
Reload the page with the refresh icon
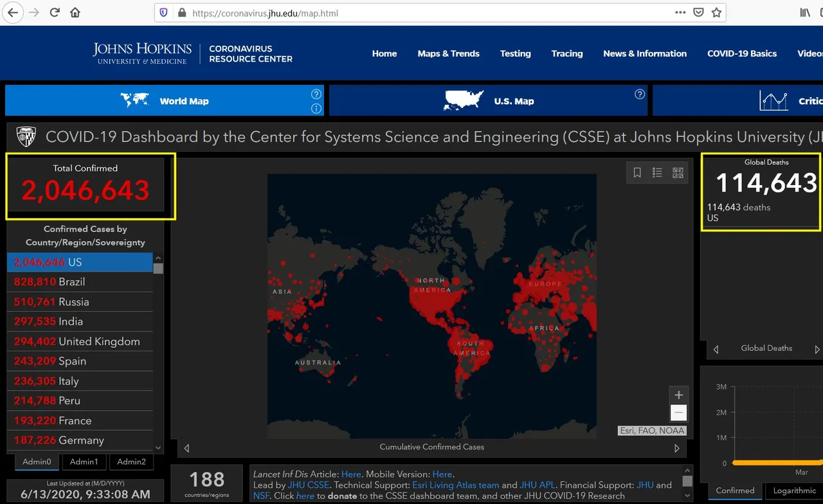(55, 12)
